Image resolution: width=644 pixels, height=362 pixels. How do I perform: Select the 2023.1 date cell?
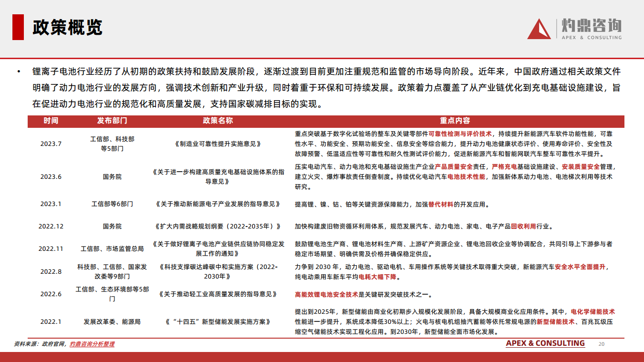coord(51,204)
